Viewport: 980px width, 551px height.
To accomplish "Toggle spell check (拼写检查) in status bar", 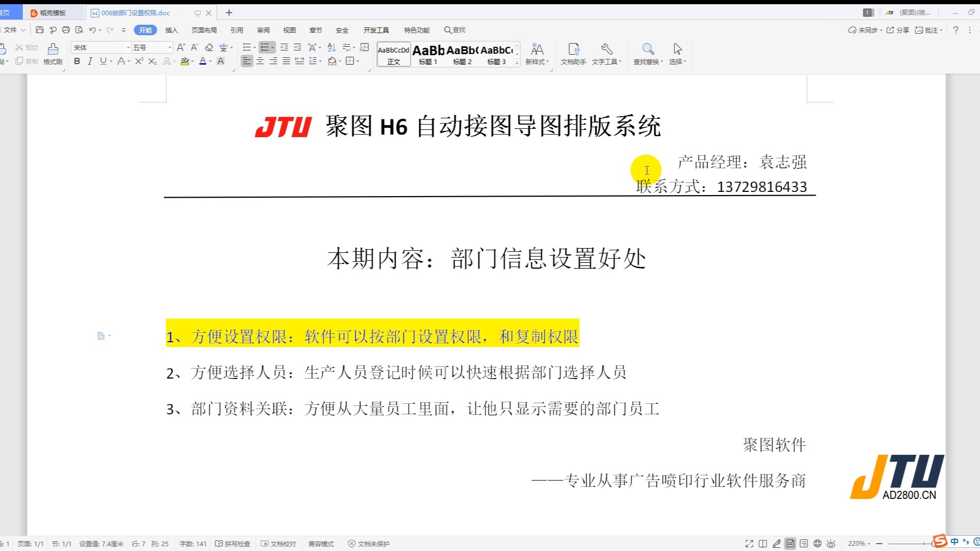I will pyautogui.click(x=233, y=544).
